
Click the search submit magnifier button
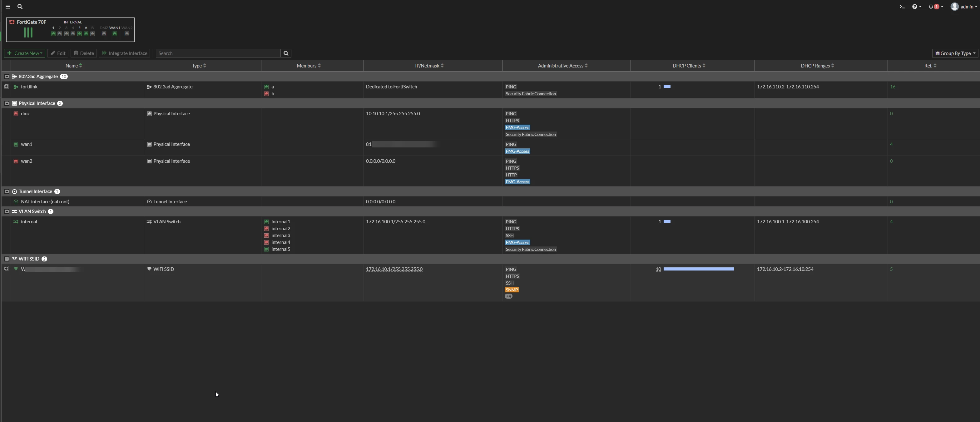[x=286, y=53]
